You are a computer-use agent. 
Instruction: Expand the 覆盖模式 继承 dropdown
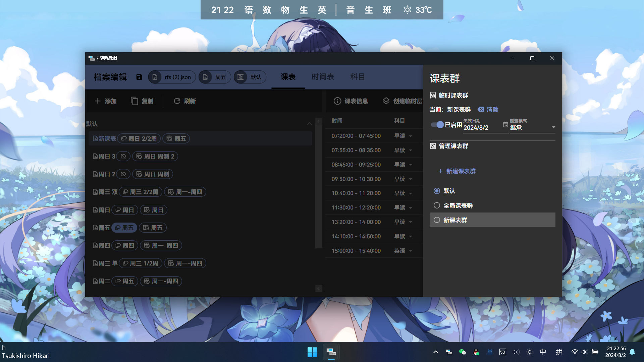(553, 128)
